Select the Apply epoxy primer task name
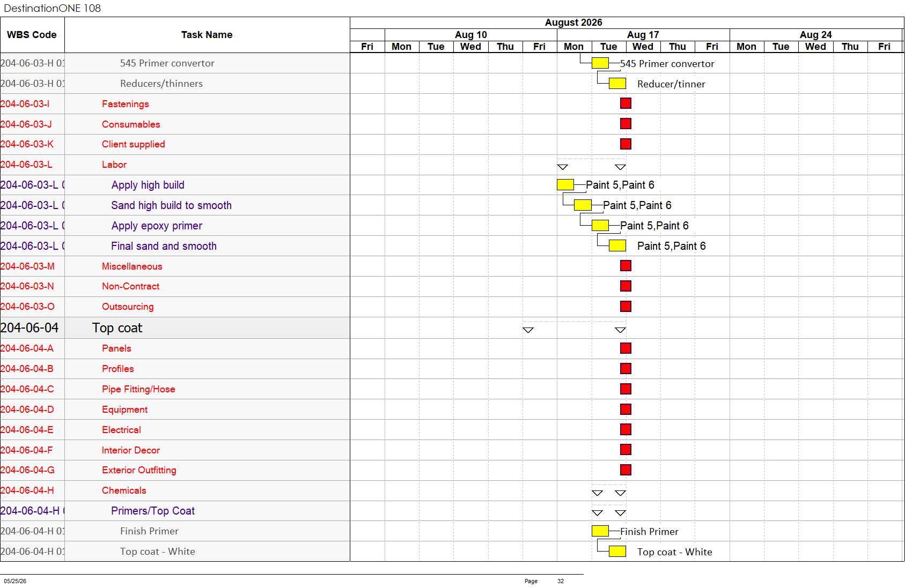The width and height of the screenshot is (905, 588). [x=157, y=226]
